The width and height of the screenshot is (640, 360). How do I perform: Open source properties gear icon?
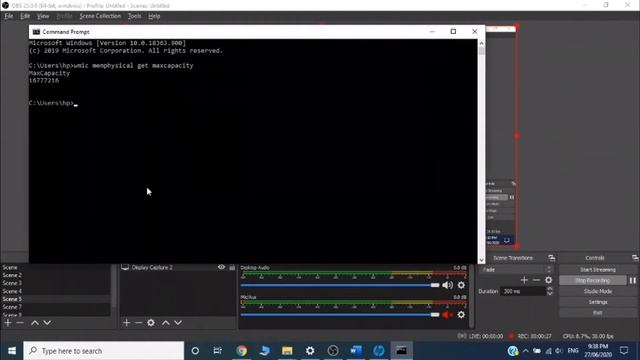point(151,323)
